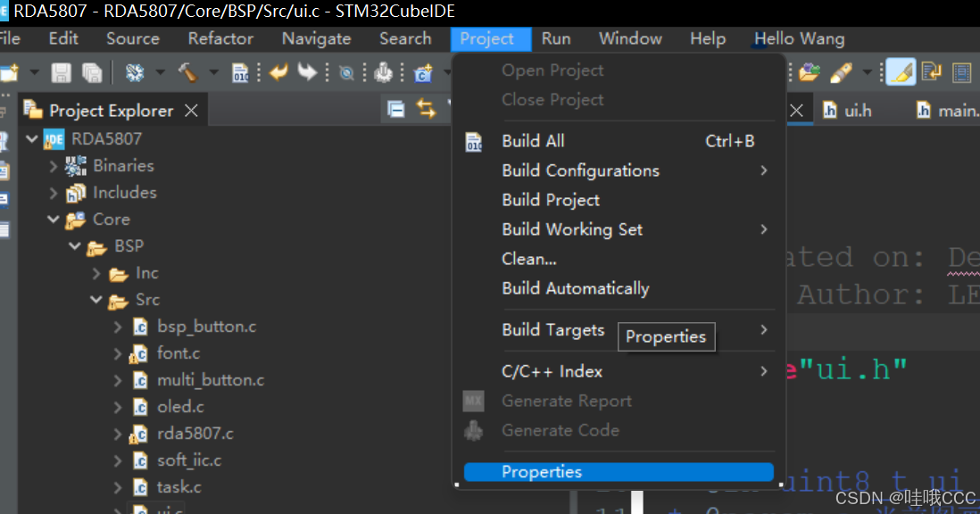
Task: Click the Save All stacked disks icon
Action: [x=92, y=73]
